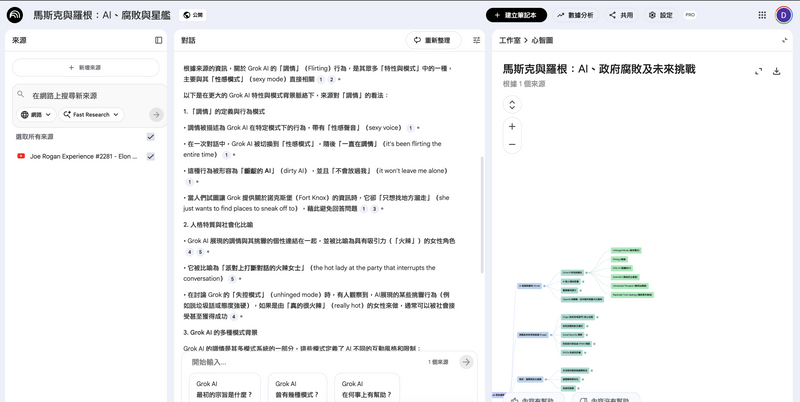Open the Fast Research mode dropdown
This screenshot has width=800, height=402.
pos(89,115)
